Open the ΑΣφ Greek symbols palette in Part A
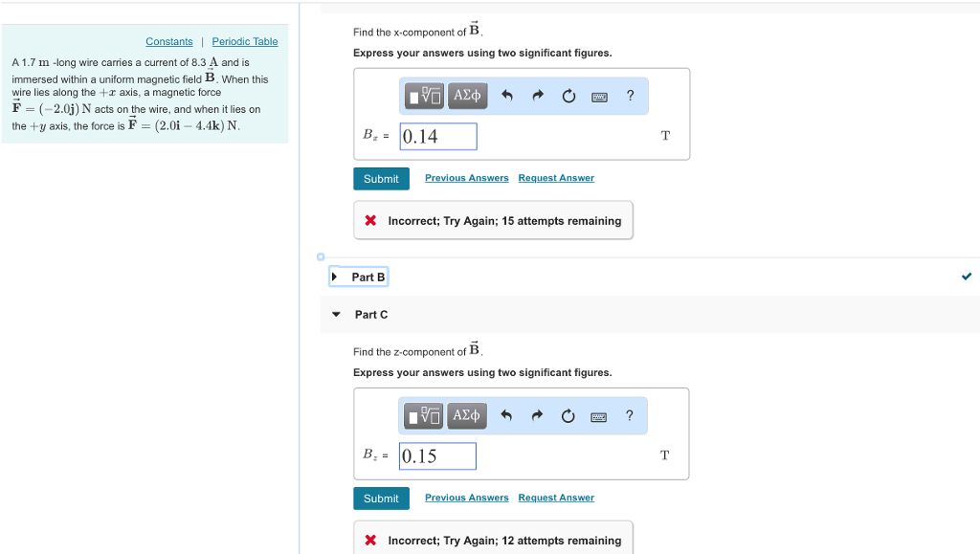 click(x=467, y=96)
